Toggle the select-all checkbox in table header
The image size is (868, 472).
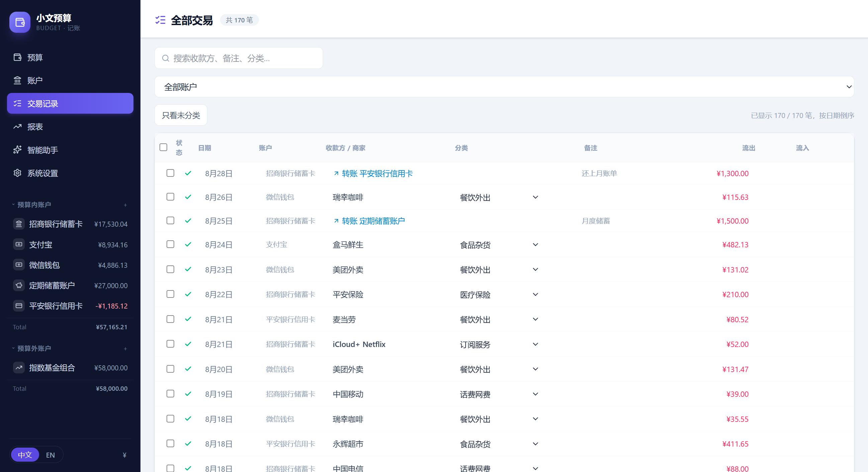click(164, 147)
